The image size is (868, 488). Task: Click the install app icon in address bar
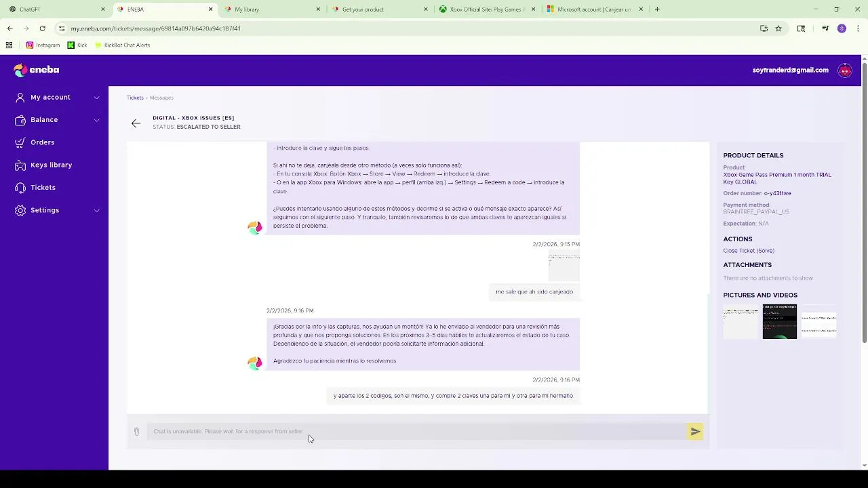764,28
